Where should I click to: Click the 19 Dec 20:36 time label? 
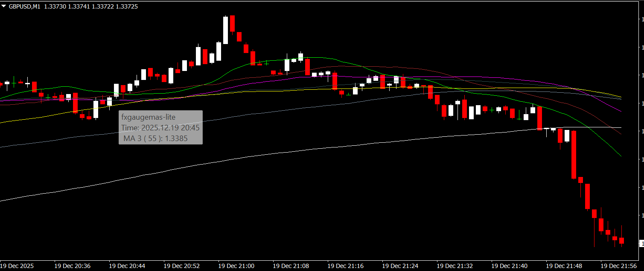72,266
